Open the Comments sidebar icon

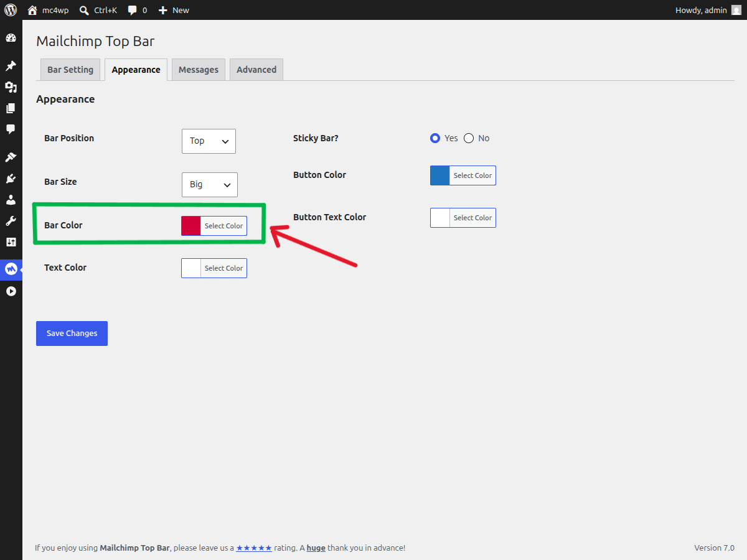tap(11, 129)
